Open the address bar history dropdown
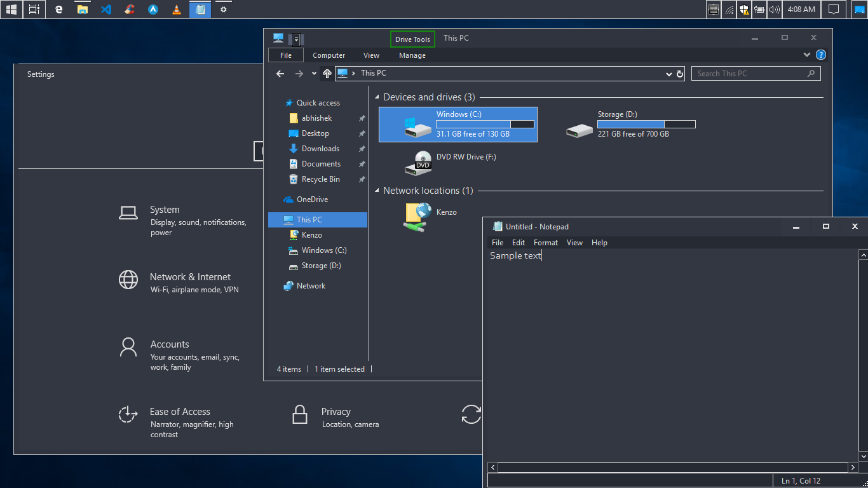868x488 pixels. tap(668, 73)
